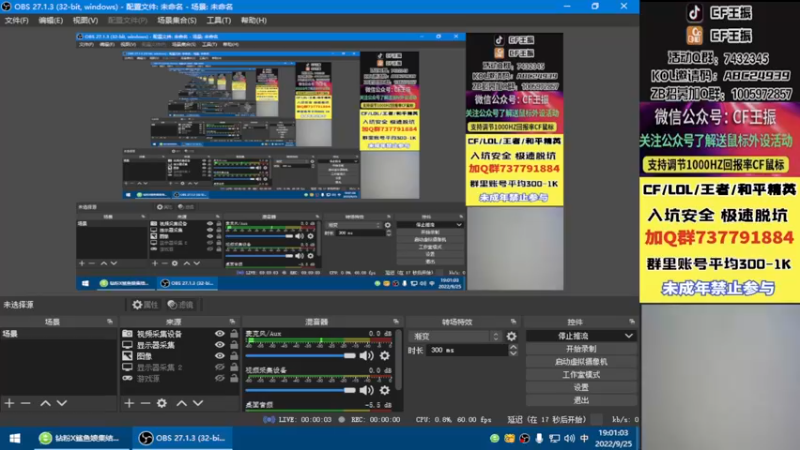Screen dimensions: 800x450
Task: Pop out the 场景 dock panel
Action: click(110, 321)
